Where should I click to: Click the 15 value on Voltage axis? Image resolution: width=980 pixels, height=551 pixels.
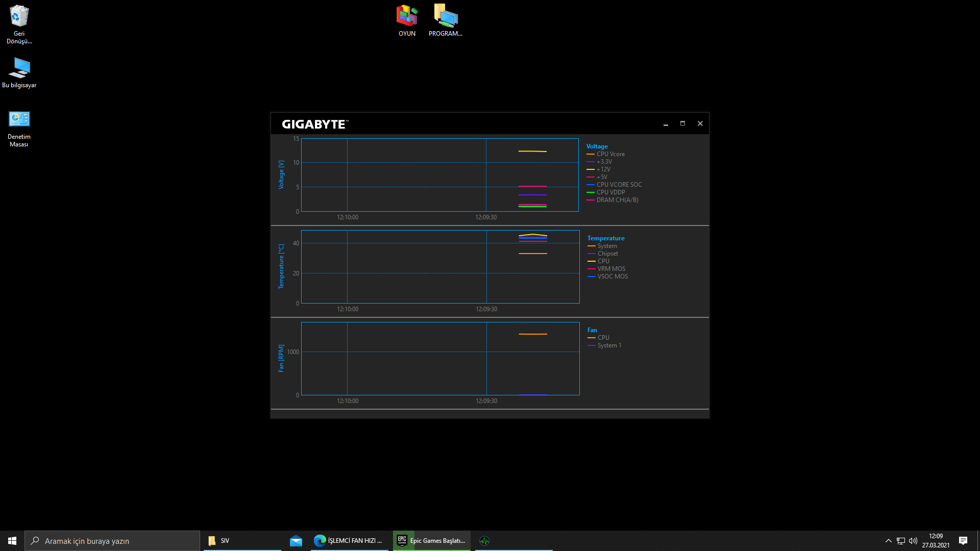click(x=296, y=138)
